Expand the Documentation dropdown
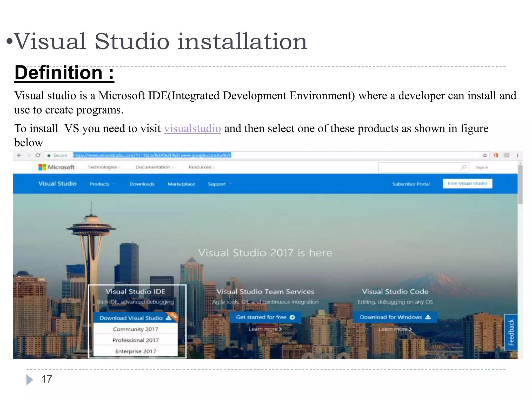 coord(154,167)
